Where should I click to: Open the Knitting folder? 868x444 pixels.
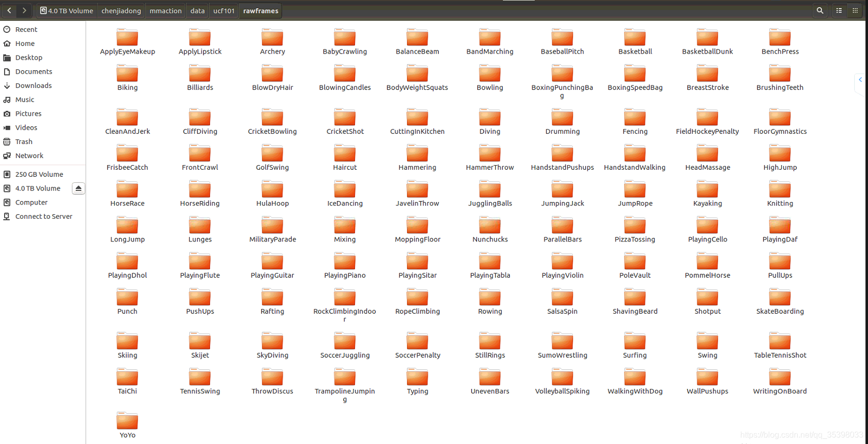pyautogui.click(x=780, y=193)
